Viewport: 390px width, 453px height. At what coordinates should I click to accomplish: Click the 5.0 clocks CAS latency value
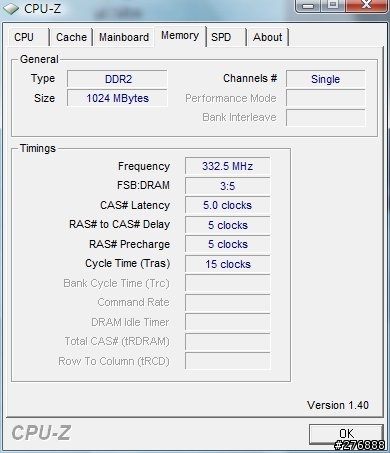[x=227, y=205]
